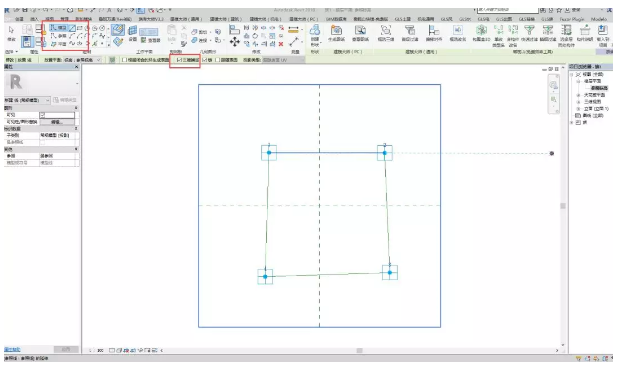Click the Properties help link
619x369 pixels.
click(12, 350)
